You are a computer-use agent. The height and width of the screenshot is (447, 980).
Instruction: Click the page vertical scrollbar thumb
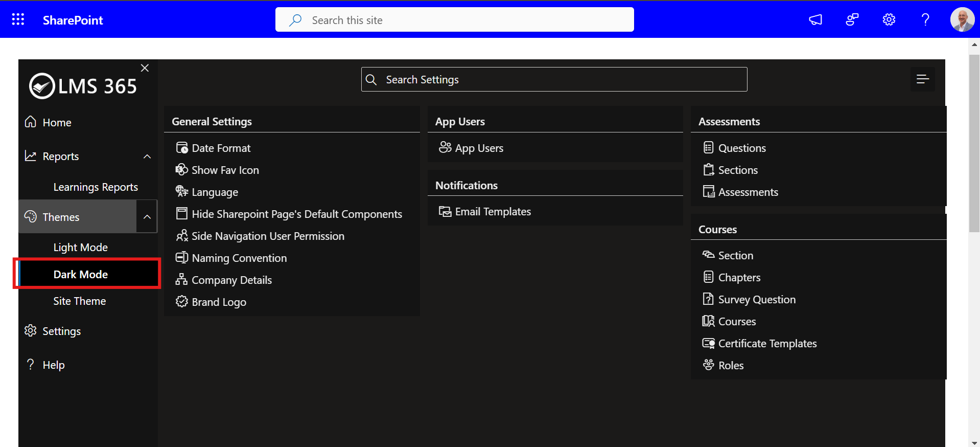coord(974,143)
